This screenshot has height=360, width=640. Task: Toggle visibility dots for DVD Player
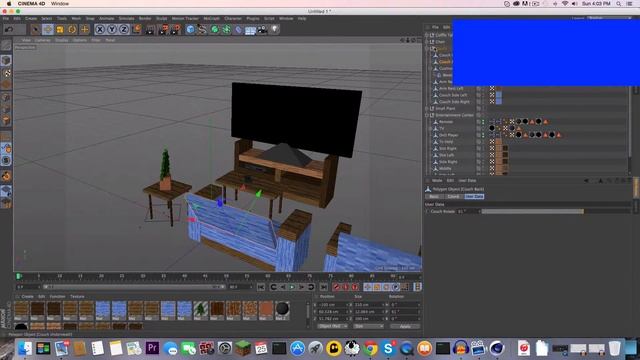point(483,135)
